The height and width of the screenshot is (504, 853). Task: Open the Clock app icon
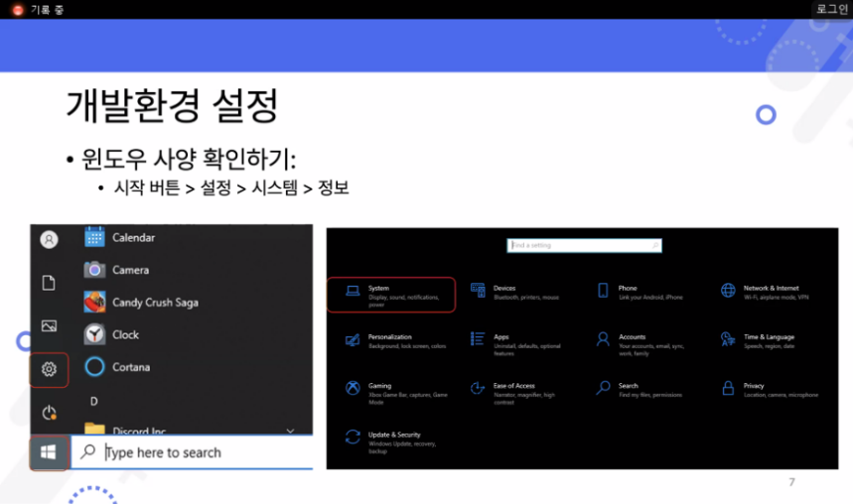point(94,334)
